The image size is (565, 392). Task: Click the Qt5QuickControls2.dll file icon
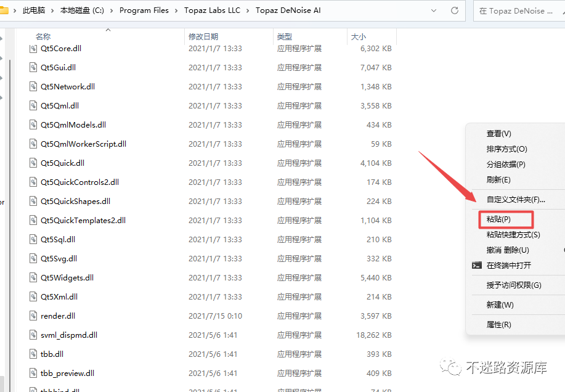click(33, 182)
